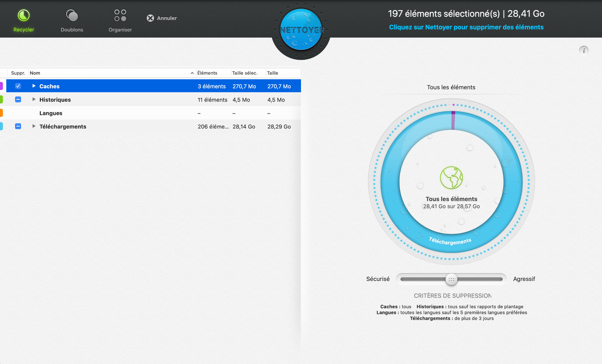
Task: Uncheck the Caches checkbox
Action: (18, 86)
